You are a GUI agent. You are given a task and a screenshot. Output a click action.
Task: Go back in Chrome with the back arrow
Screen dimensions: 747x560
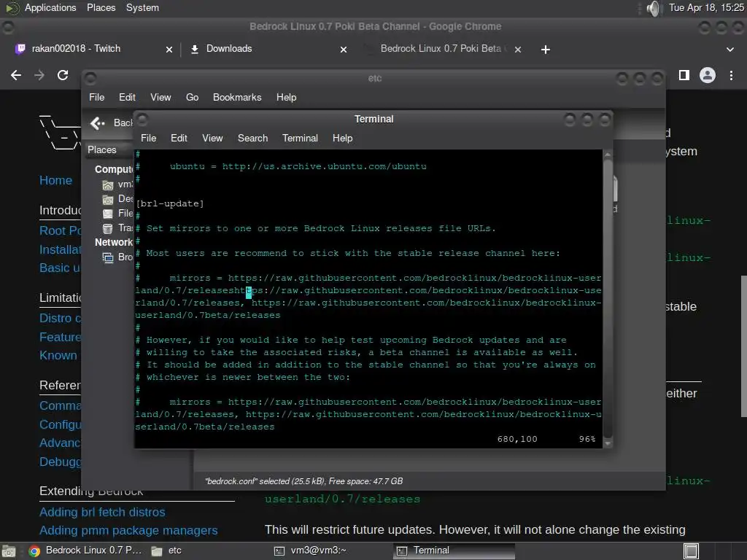[x=16, y=75]
